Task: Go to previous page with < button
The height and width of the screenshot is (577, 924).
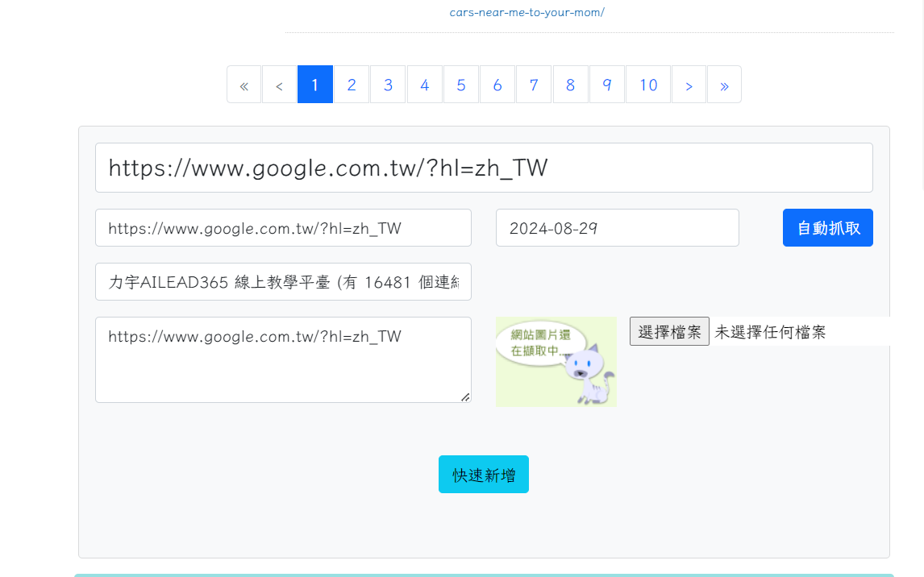Action: (279, 85)
